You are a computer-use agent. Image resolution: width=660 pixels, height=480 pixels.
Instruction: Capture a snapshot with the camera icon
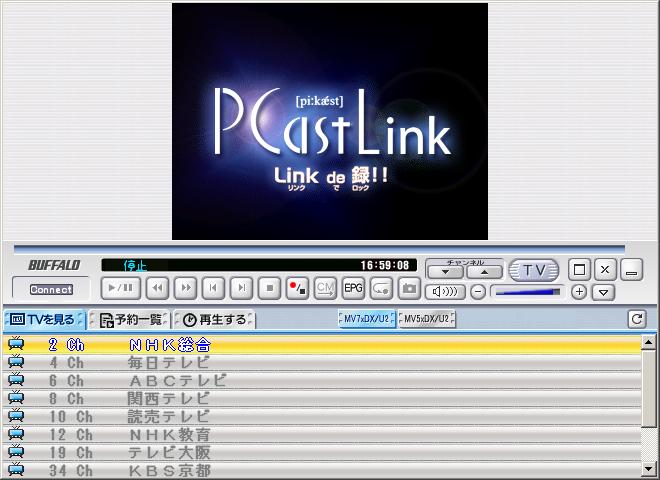click(409, 288)
